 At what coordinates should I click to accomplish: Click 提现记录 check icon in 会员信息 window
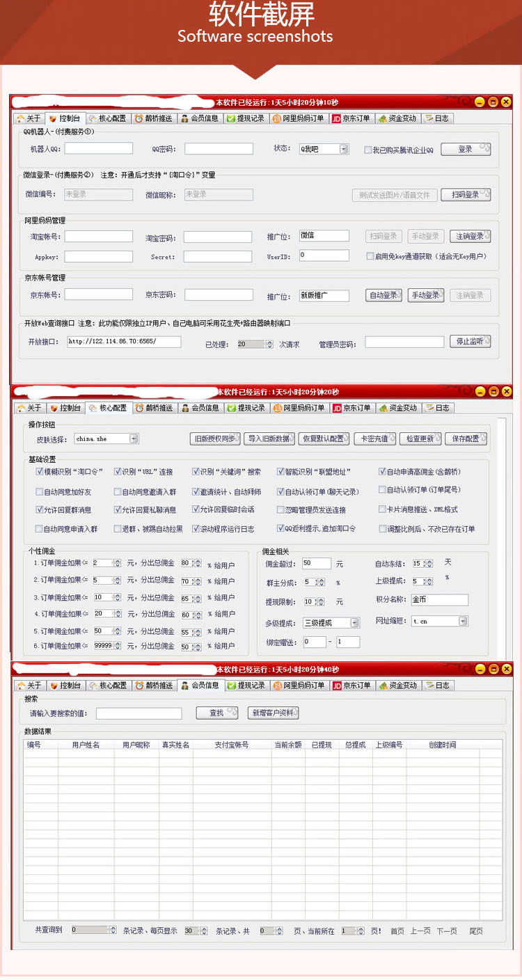(231, 686)
